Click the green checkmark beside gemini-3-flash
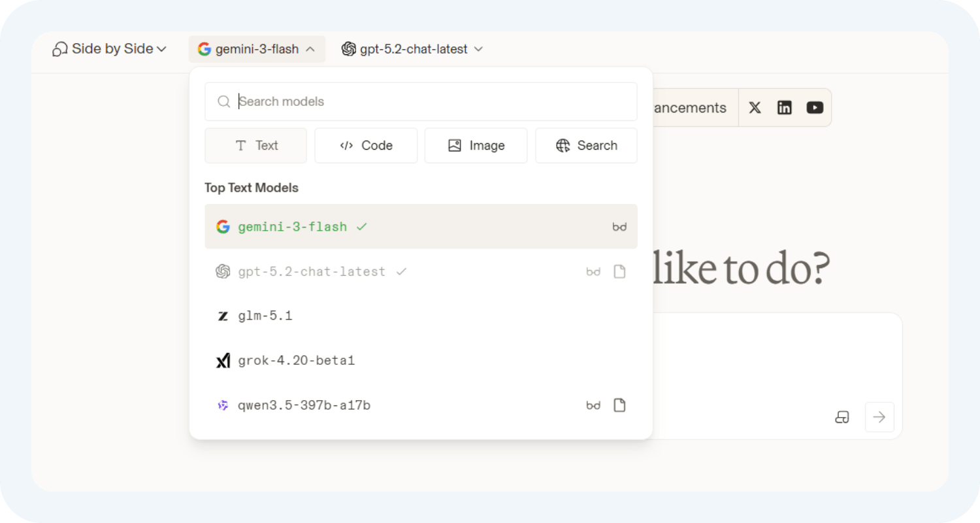 point(361,227)
